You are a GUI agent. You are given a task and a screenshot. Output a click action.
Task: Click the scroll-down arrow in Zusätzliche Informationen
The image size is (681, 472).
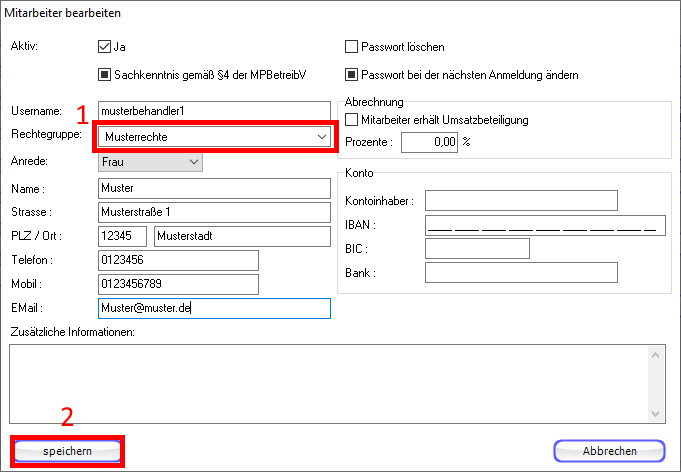(656, 414)
